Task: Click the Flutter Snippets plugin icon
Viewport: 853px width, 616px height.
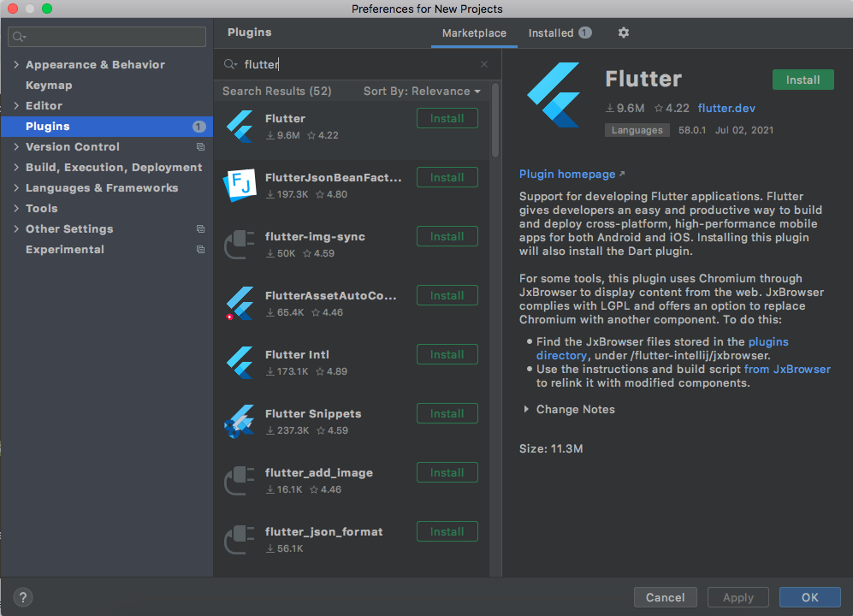Action: 240,421
